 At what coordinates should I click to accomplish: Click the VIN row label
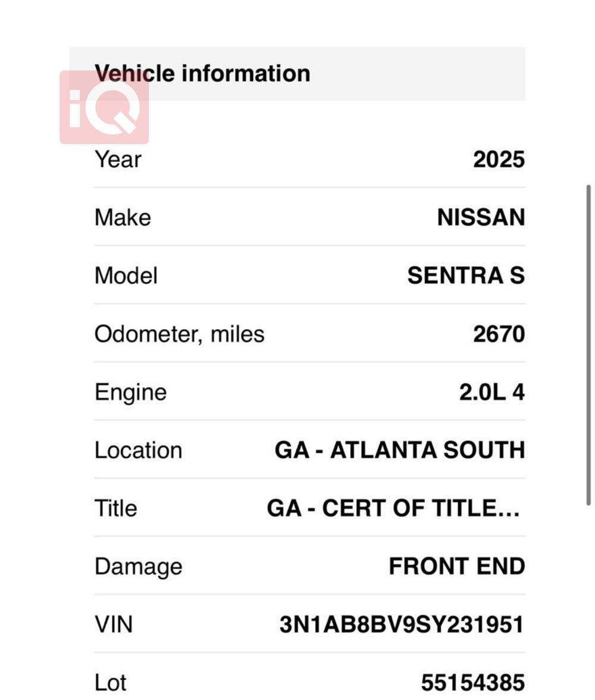113,624
